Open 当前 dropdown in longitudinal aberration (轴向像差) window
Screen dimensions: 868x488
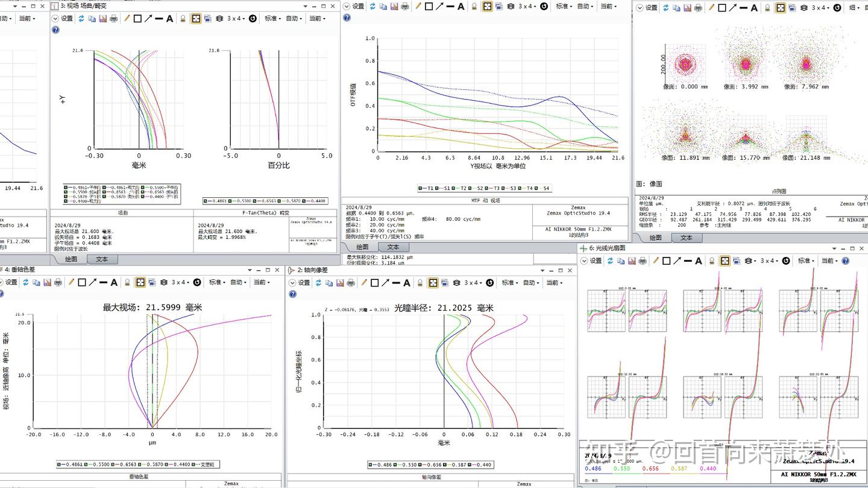coord(555,282)
